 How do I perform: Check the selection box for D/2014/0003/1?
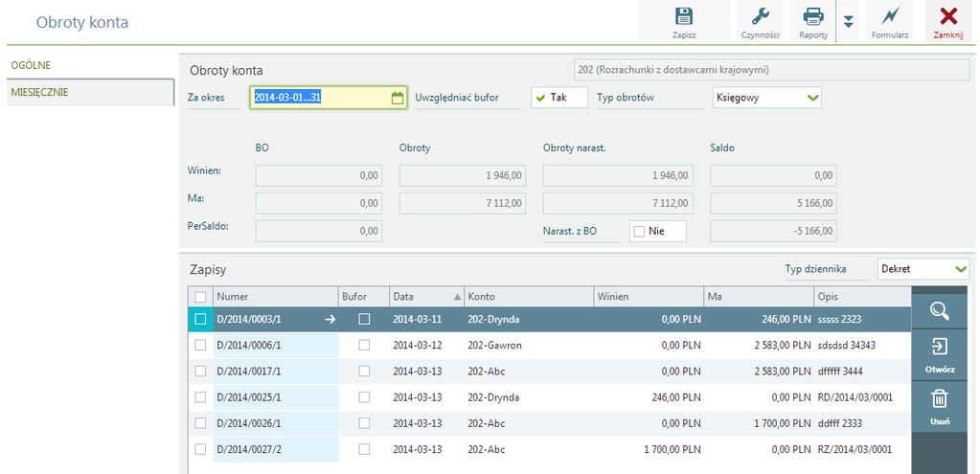[200, 319]
